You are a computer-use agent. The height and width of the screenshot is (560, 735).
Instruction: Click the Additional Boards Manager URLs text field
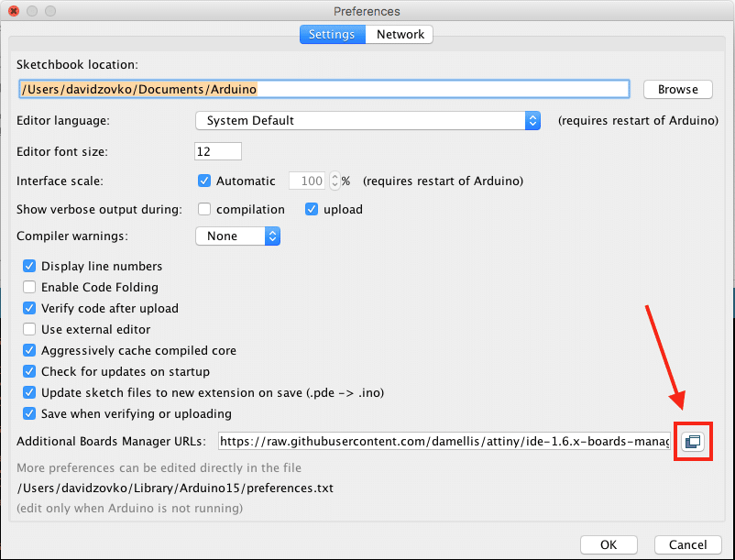pos(444,442)
